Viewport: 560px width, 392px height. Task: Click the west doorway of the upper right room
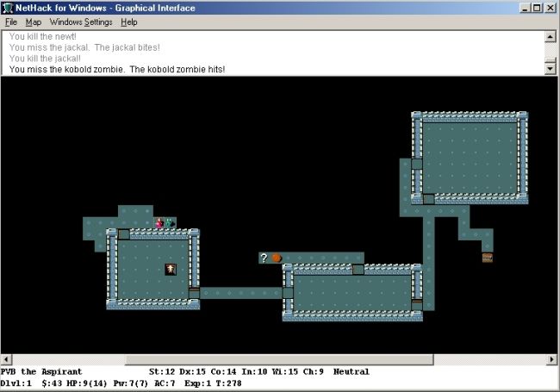click(417, 164)
